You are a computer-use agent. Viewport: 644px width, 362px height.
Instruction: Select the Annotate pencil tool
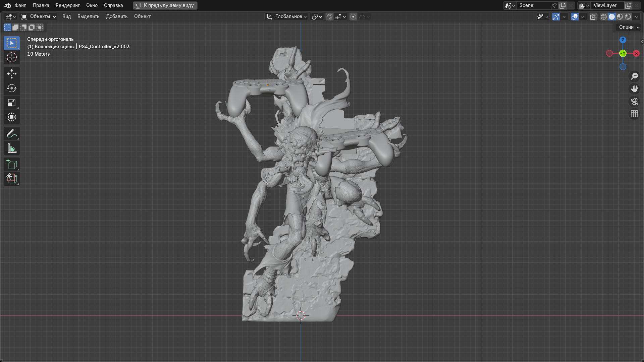tap(12, 133)
